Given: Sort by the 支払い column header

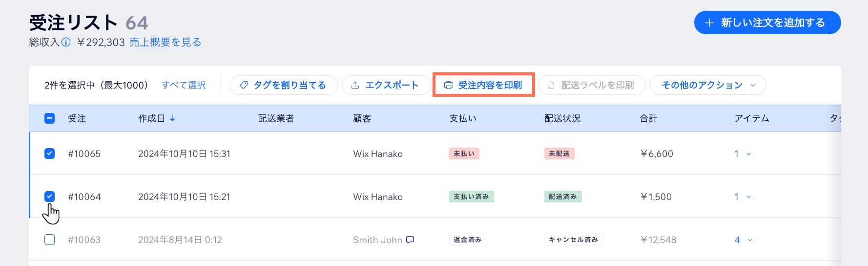Looking at the screenshot, I should tap(462, 118).
